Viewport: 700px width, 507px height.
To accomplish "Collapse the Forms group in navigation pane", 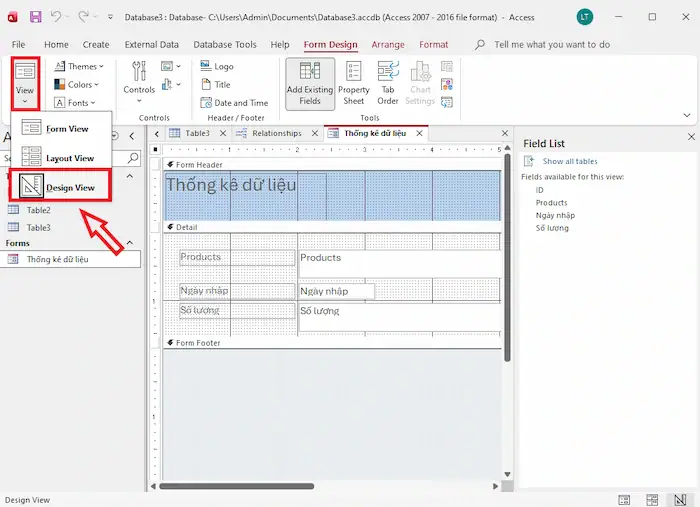I will 129,243.
